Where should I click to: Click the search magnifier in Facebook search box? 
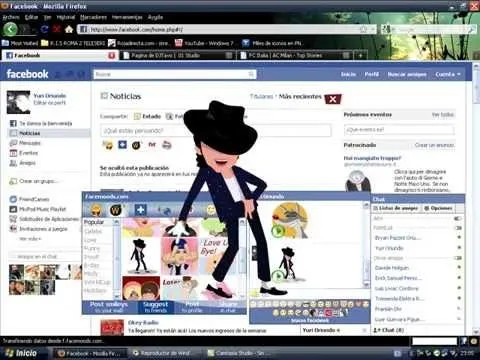(x=251, y=74)
